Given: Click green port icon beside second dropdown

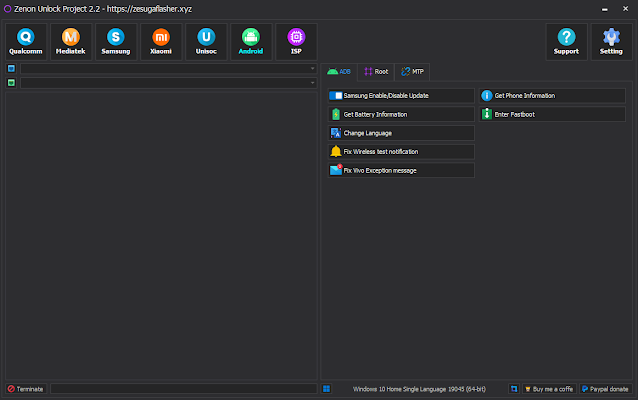Looking at the screenshot, I should click(11, 83).
